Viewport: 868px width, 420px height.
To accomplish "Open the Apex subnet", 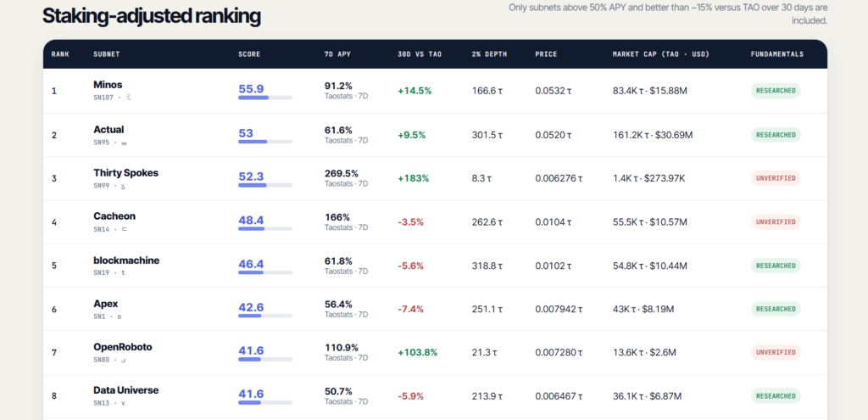I will (106, 304).
